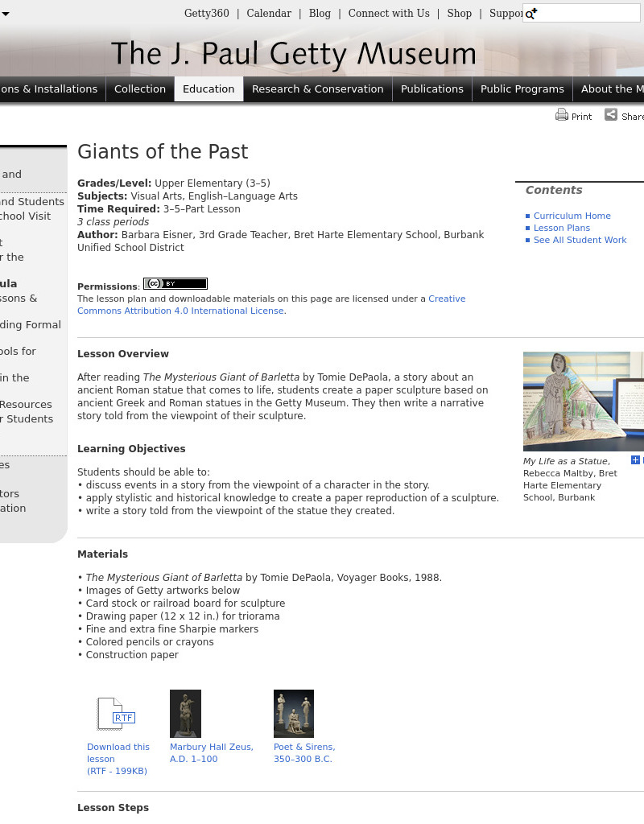Open the Calendar page
Image resolution: width=644 pixels, height=824 pixels.
pyautogui.click(x=269, y=14)
